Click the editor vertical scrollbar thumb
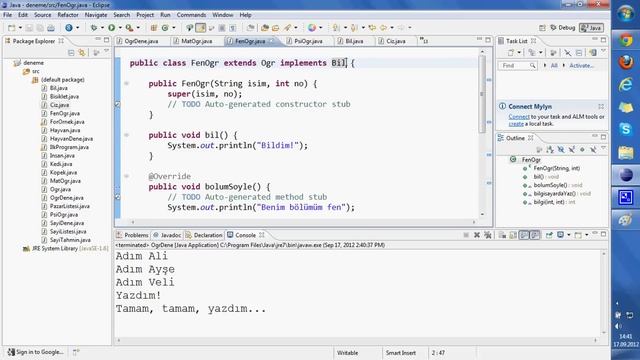The width and height of the screenshot is (640, 360). point(482,94)
